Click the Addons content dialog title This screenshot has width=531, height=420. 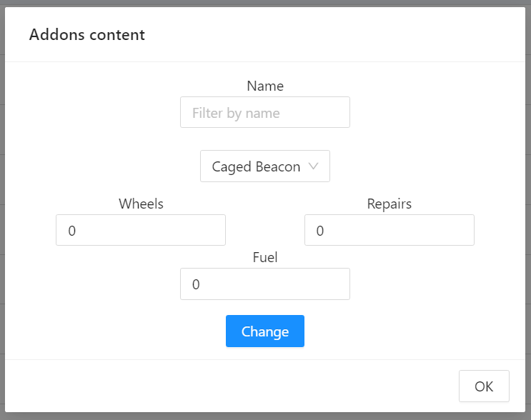coord(87,34)
